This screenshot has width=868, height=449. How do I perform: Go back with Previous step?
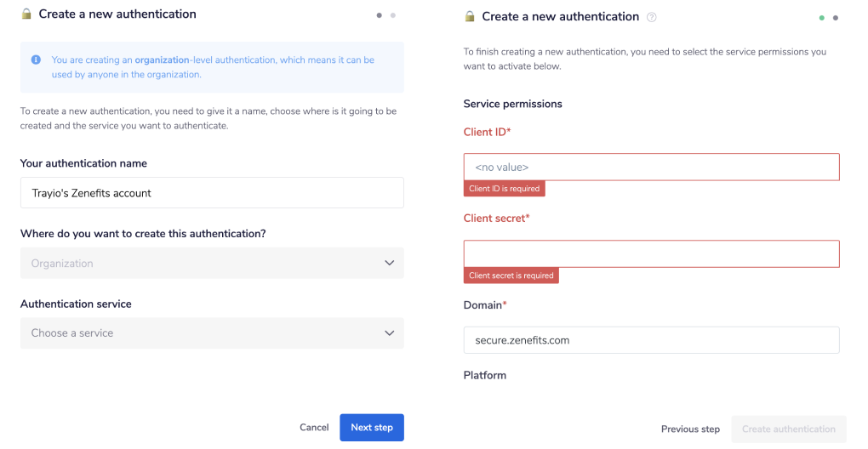pyautogui.click(x=690, y=429)
